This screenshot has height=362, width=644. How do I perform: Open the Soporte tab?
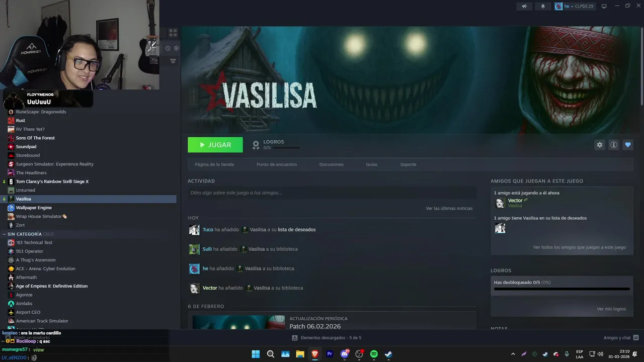408,164
